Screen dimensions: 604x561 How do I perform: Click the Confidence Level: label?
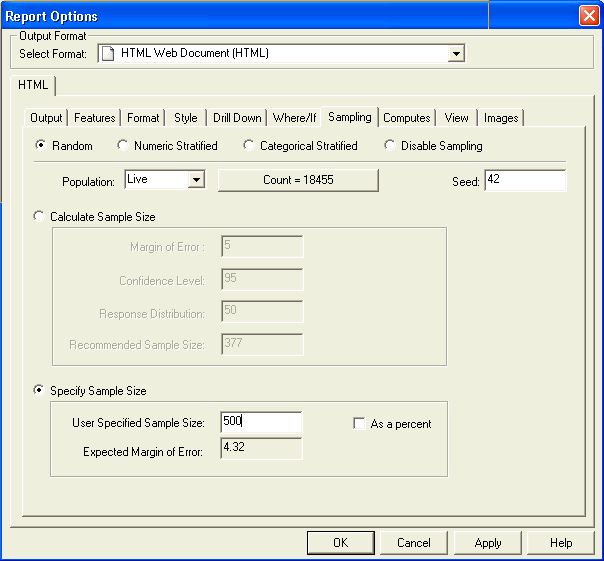coord(162,281)
